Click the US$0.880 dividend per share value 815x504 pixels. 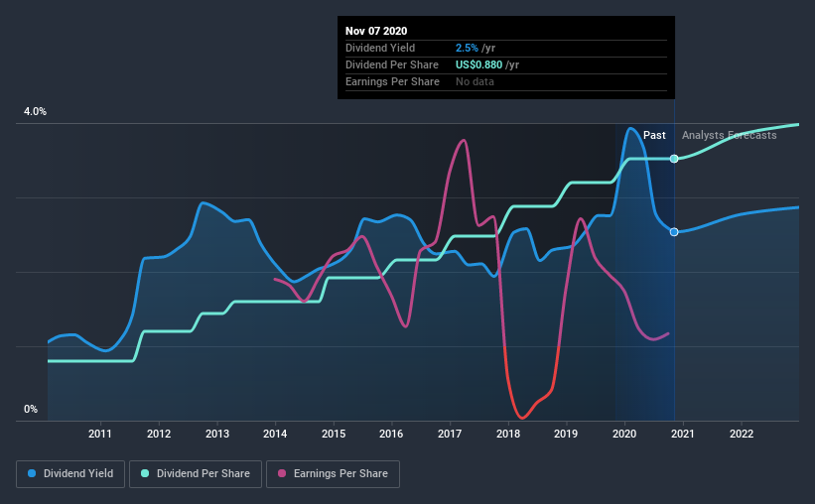[478, 64]
